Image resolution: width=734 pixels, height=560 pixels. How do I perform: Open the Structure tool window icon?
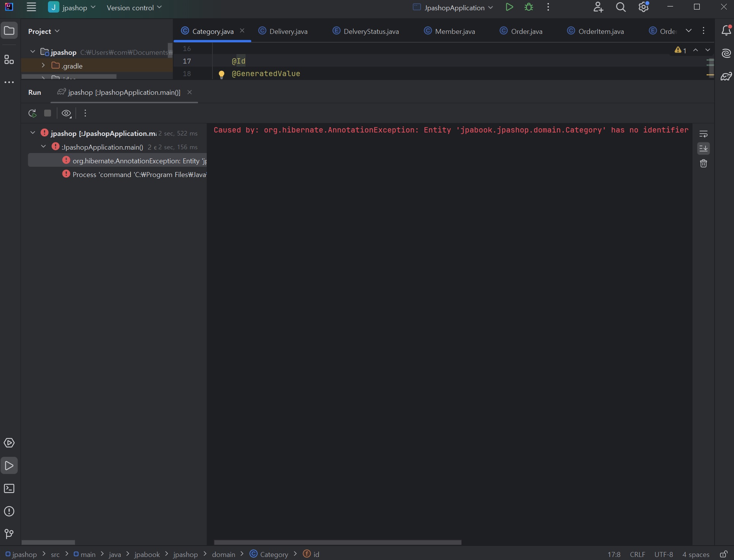(9, 59)
